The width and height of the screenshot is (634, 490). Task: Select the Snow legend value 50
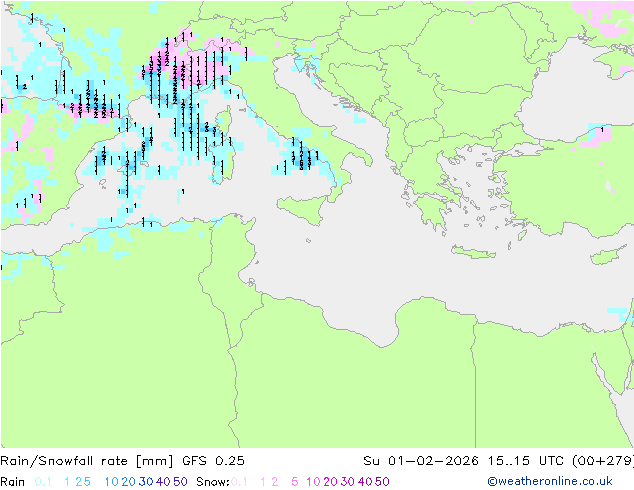pos(382,482)
